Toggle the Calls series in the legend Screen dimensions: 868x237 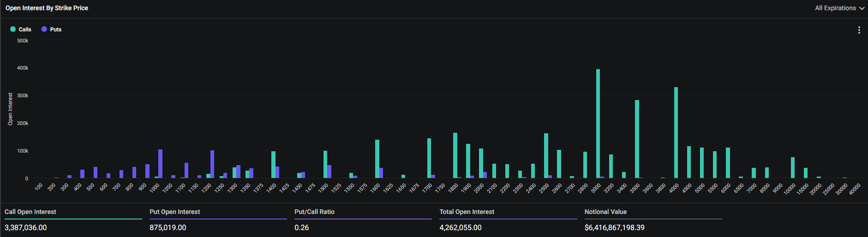[x=21, y=30]
